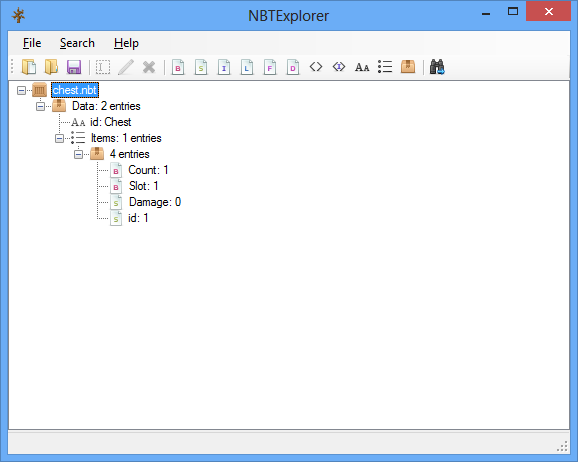Add an Int Array tag
578x462 pixels.
(x=339, y=67)
